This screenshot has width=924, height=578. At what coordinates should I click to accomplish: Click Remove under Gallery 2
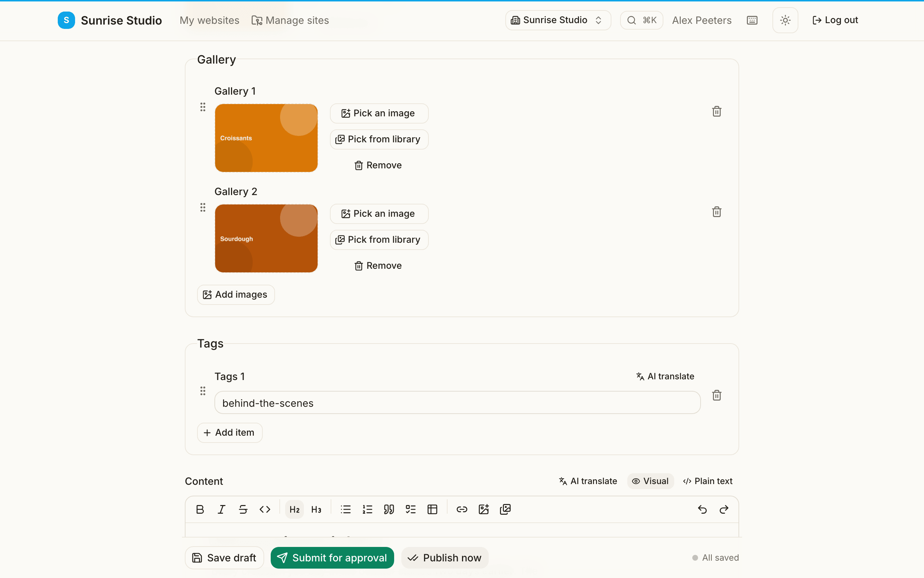378,266
